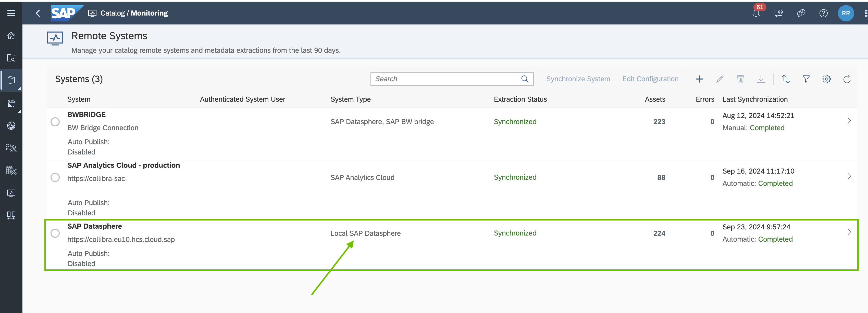The width and height of the screenshot is (868, 313).
Task: Open table settings gear icon
Action: 826,79
